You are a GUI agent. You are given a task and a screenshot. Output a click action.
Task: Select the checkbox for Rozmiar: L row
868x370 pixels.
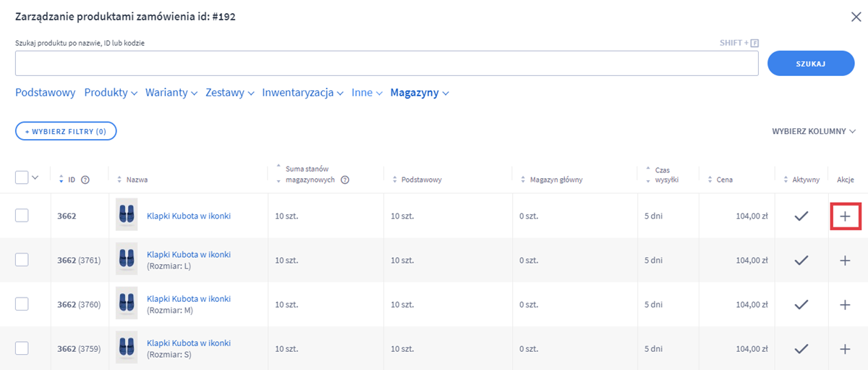coord(22,260)
